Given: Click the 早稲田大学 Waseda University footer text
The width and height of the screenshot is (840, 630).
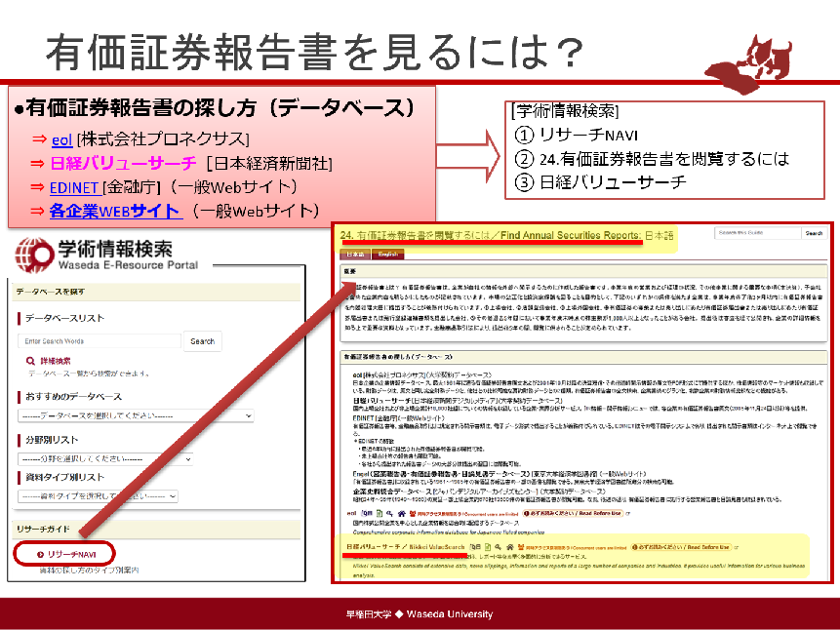Looking at the screenshot, I should [x=420, y=614].
